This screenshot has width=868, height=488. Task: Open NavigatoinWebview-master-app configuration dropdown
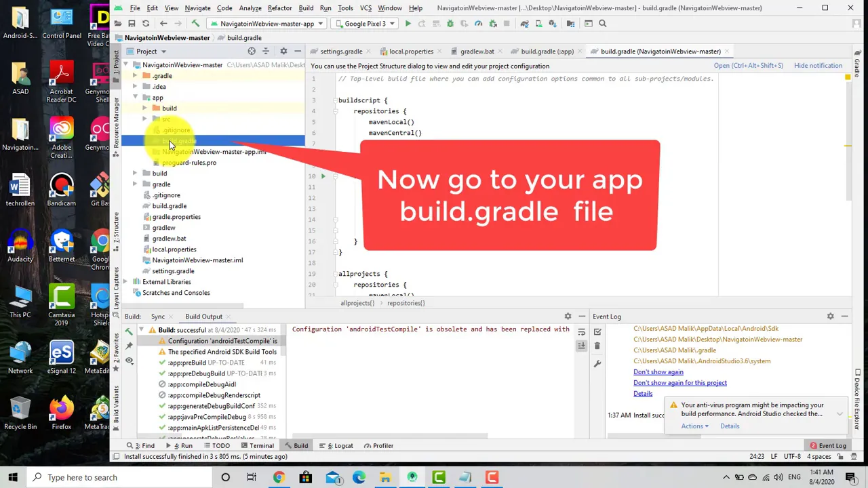(268, 23)
